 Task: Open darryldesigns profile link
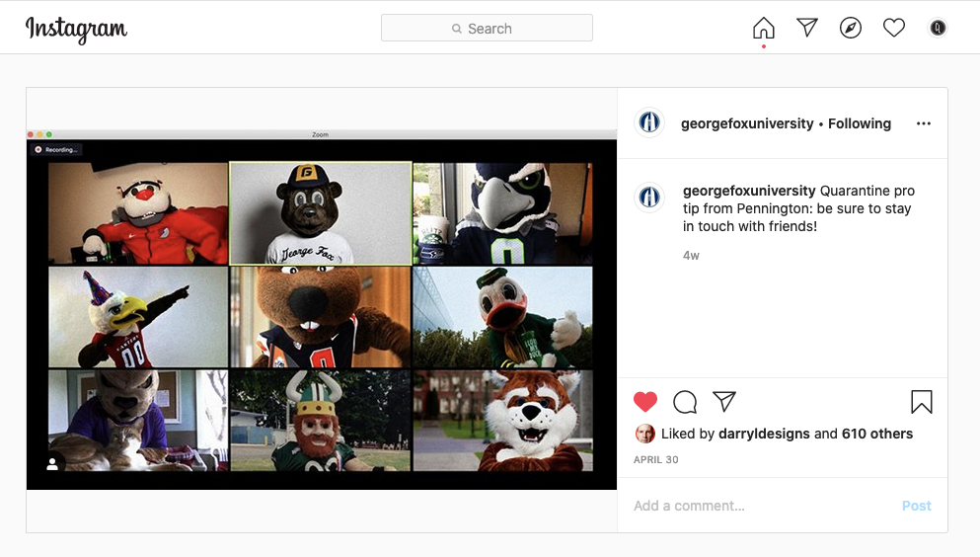point(765,434)
